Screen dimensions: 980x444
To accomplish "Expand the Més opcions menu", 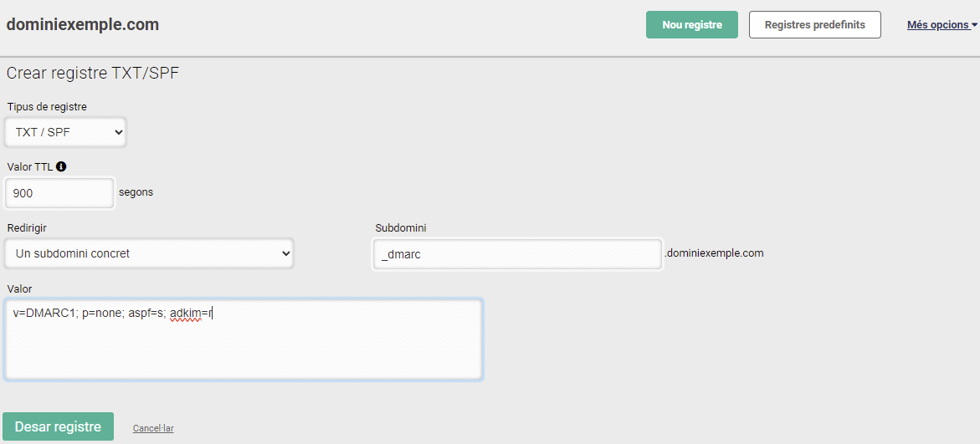I will (942, 25).
